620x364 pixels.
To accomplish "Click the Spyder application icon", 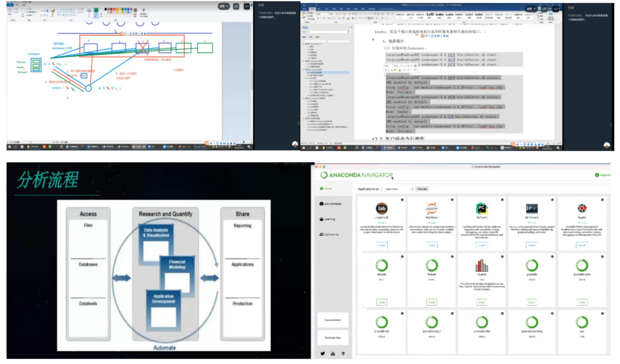I will click(582, 208).
